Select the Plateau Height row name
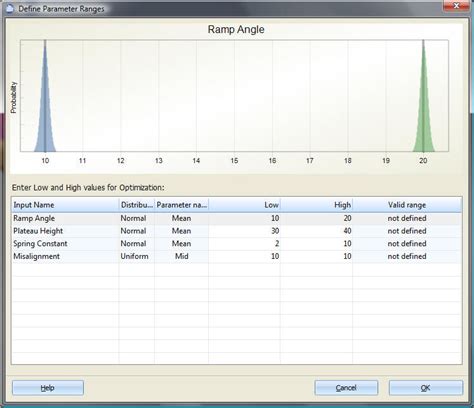The width and height of the screenshot is (474, 408). tap(38, 231)
